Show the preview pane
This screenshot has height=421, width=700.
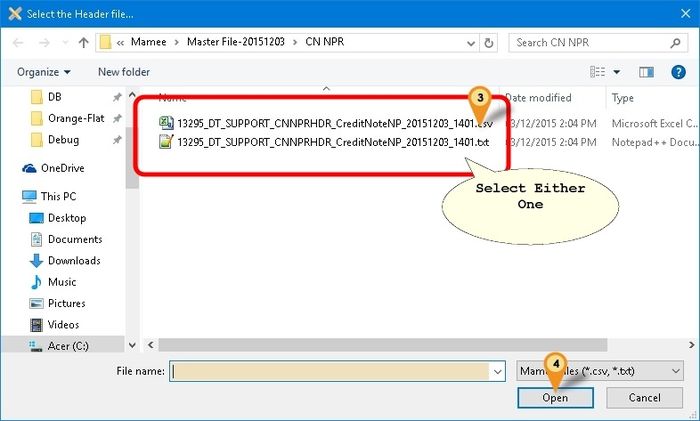click(x=646, y=72)
